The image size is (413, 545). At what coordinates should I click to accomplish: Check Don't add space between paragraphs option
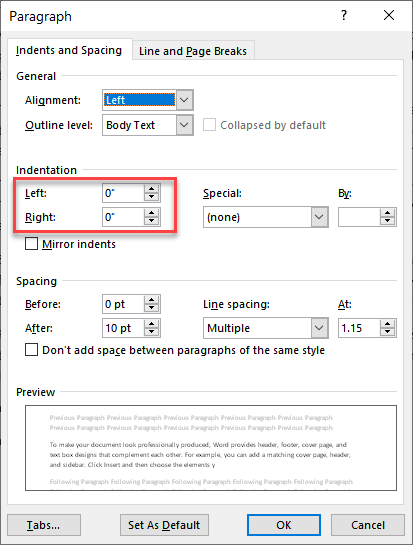point(31,350)
